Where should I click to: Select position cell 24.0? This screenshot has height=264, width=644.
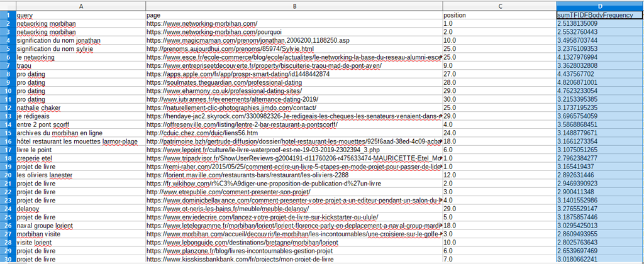(499, 133)
